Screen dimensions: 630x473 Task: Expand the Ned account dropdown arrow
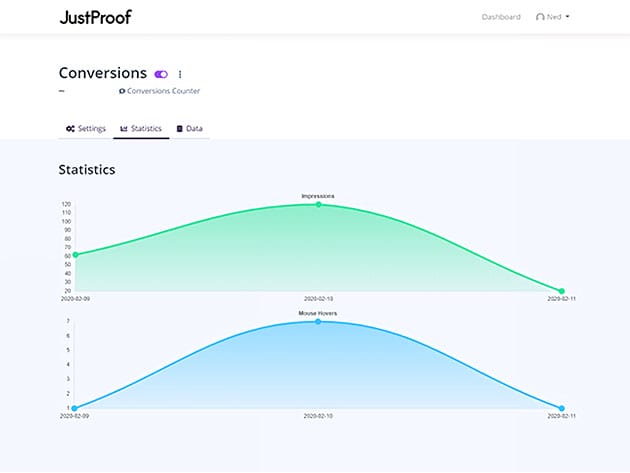pos(568,17)
